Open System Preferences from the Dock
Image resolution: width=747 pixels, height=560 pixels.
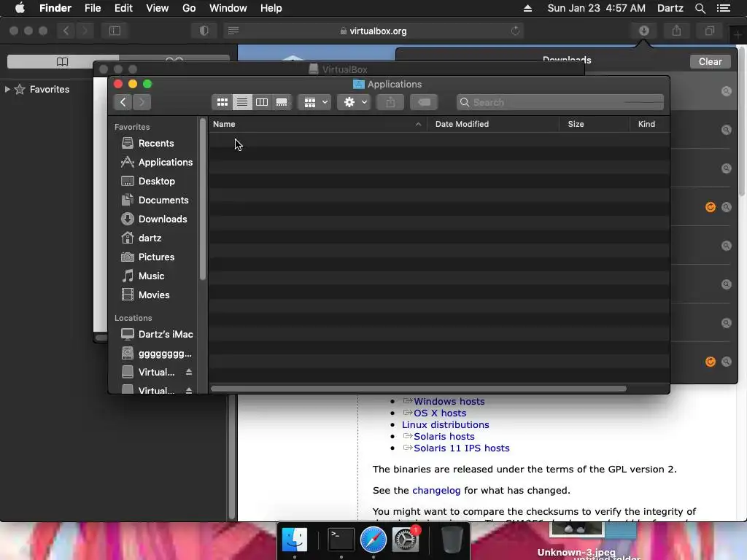(x=406, y=540)
